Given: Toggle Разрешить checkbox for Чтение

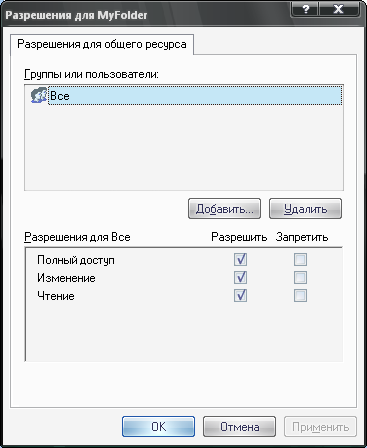Looking at the screenshot, I should click(240, 295).
